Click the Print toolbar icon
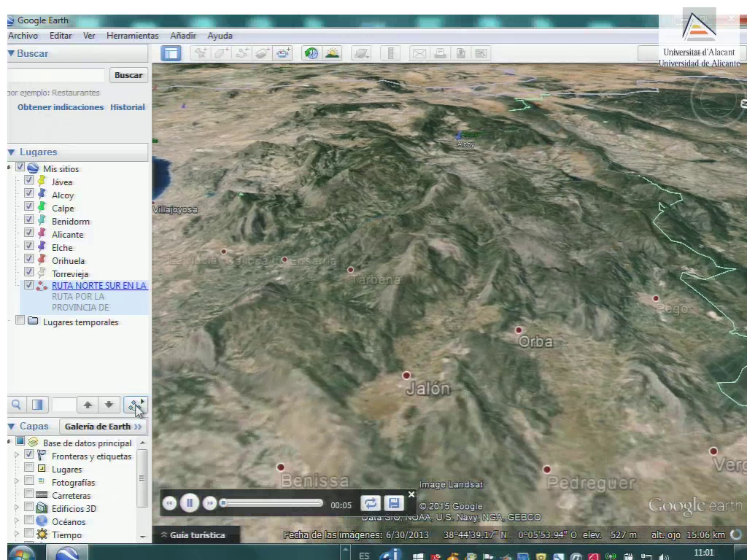747x560 pixels. 440,52
